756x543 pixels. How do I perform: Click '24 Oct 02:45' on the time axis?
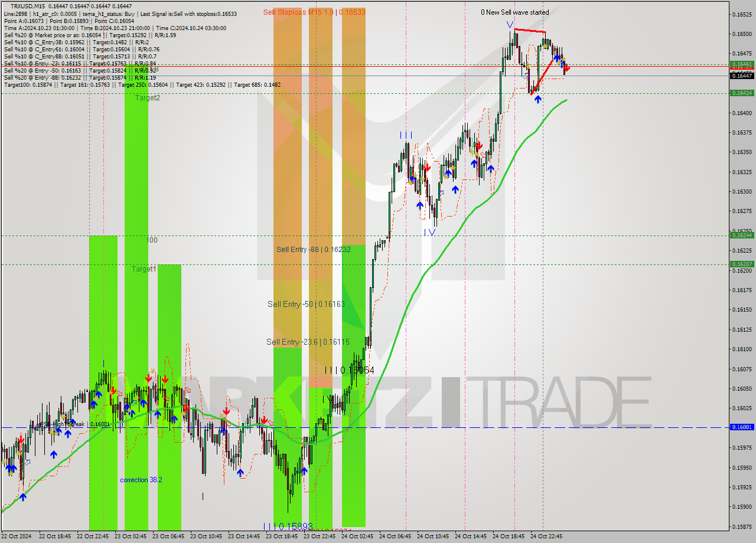tap(357, 537)
